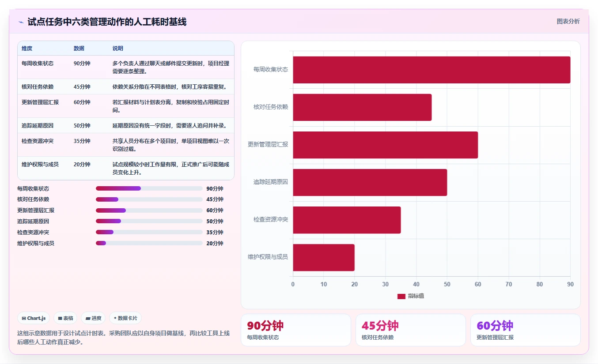Click the lightning icon beside the page title
The width and height of the screenshot is (598, 364).
[21, 22]
